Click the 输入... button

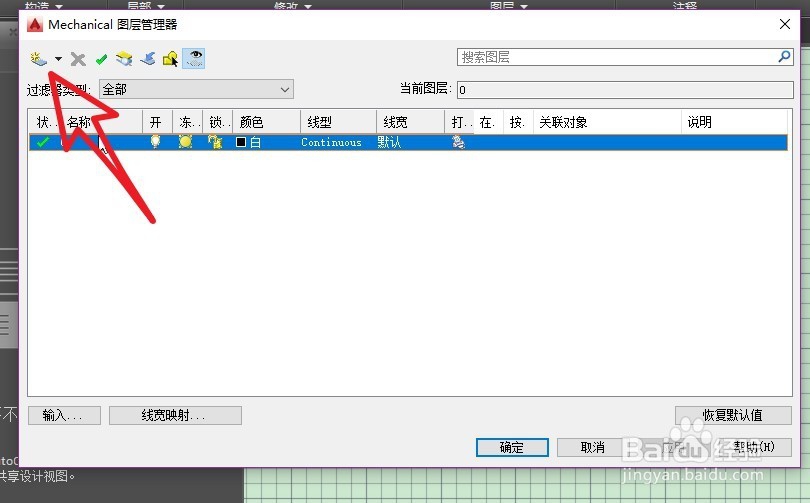(x=64, y=415)
